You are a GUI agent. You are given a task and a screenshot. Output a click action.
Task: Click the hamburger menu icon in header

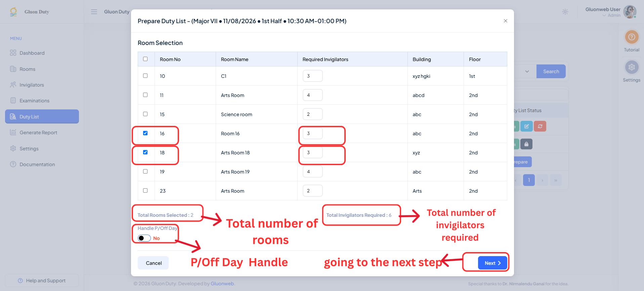[94, 12]
